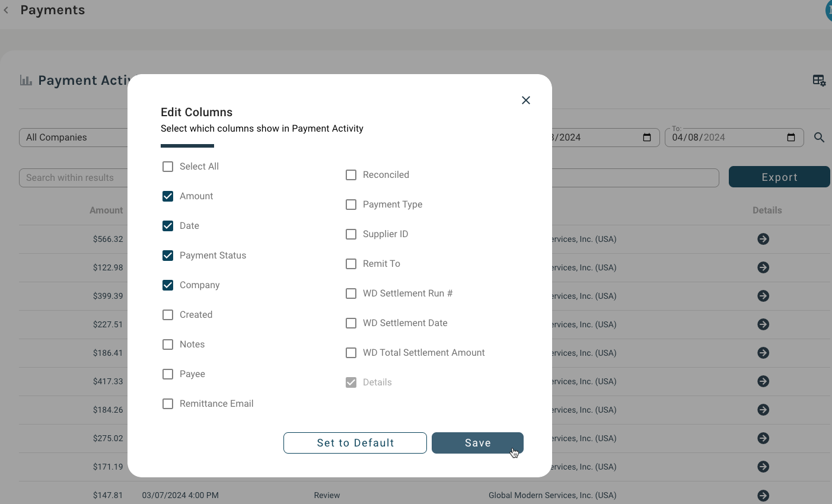Open the edit columns settings icon
Image resolution: width=832 pixels, height=504 pixels.
pos(819,80)
